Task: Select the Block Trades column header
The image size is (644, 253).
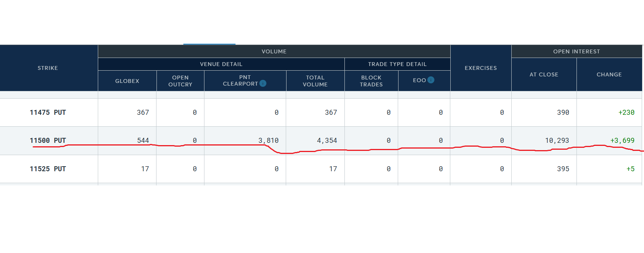Action: click(371, 81)
